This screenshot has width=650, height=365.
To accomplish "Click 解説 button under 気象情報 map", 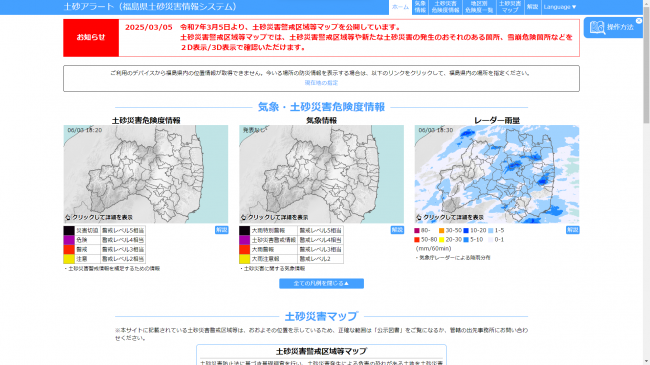I will pos(397,230).
